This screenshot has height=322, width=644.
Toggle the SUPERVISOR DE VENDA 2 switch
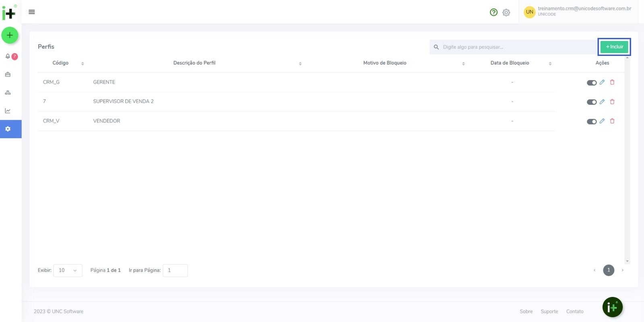click(591, 102)
